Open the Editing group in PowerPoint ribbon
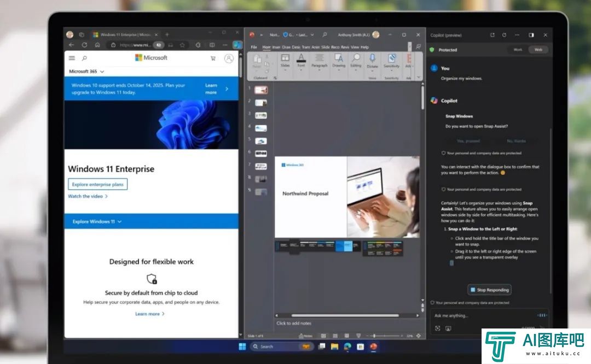Image resolution: width=591 pixels, height=364 pixels. tap(356, 61)
